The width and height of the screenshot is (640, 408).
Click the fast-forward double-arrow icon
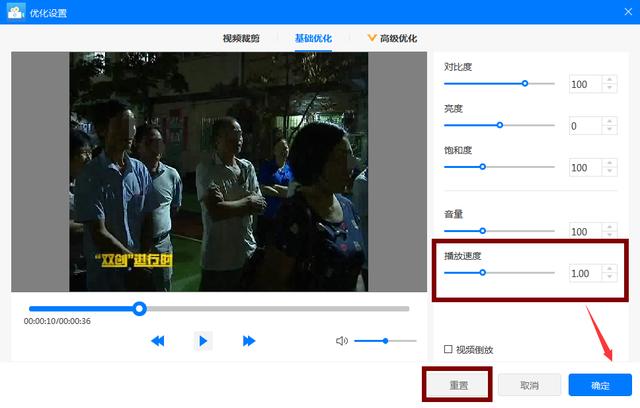[x=249, y=341]
